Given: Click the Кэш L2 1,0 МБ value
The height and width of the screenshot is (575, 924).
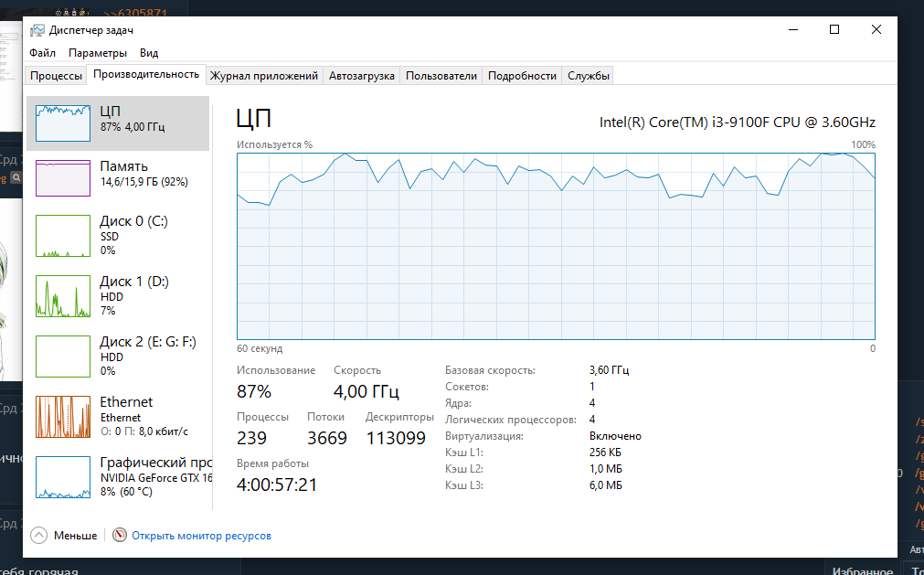Looking at the screenshot, I should [x=606, y=469].
